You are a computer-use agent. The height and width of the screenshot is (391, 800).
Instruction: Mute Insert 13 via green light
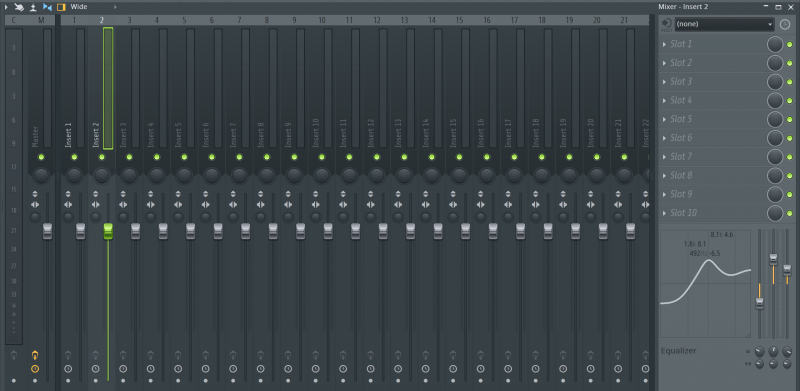(405, 157)
